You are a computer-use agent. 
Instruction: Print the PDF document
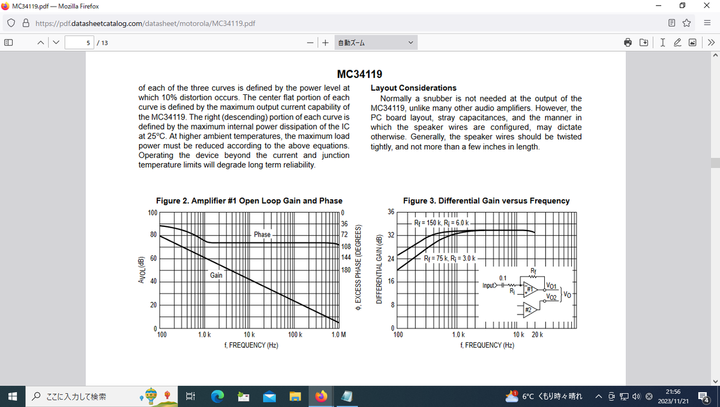628,43
